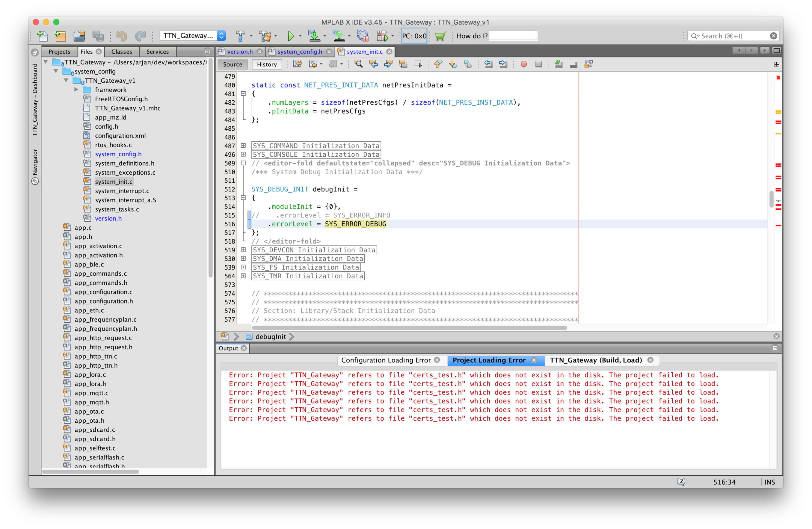Expand SYS_DEVCON Initialization Data fold
This screenshot has height=529, width=812.
(x=243, y=250)
